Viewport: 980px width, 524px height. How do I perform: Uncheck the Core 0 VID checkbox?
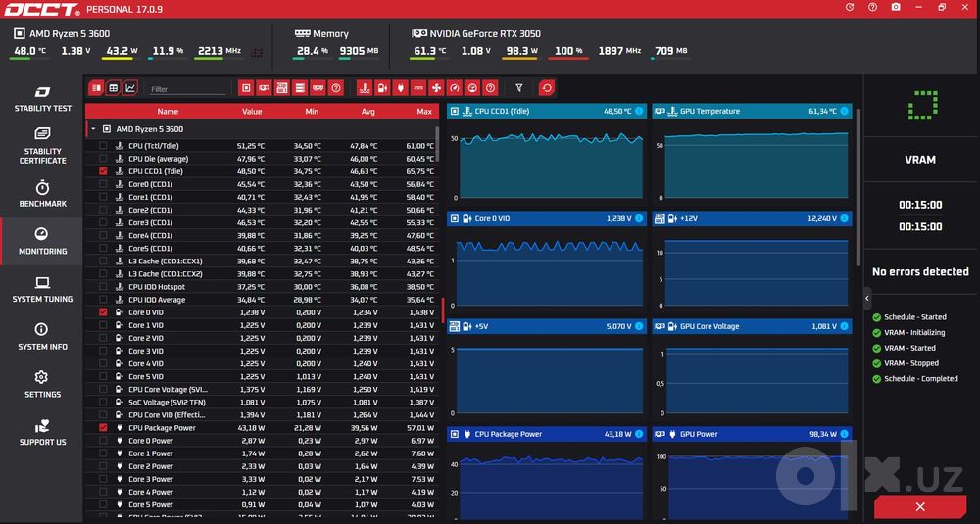click(103, 312)
